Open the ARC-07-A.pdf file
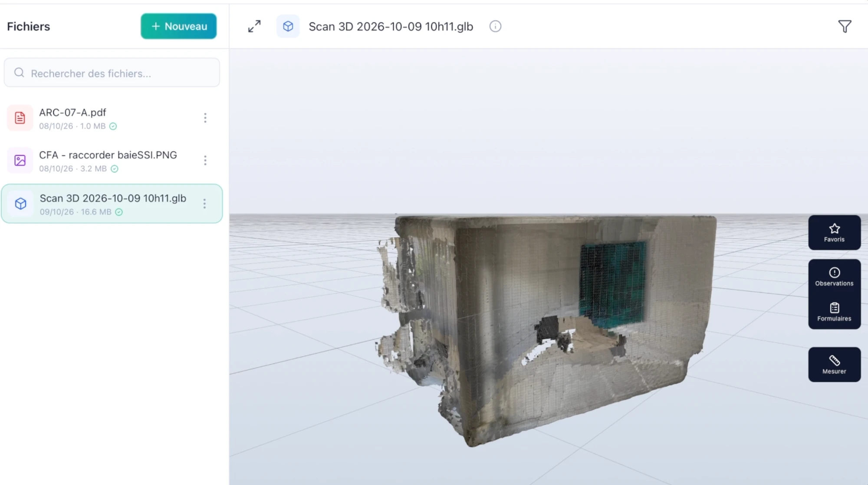Viewport: 868px width, 485px height. [x=112, y=118]
